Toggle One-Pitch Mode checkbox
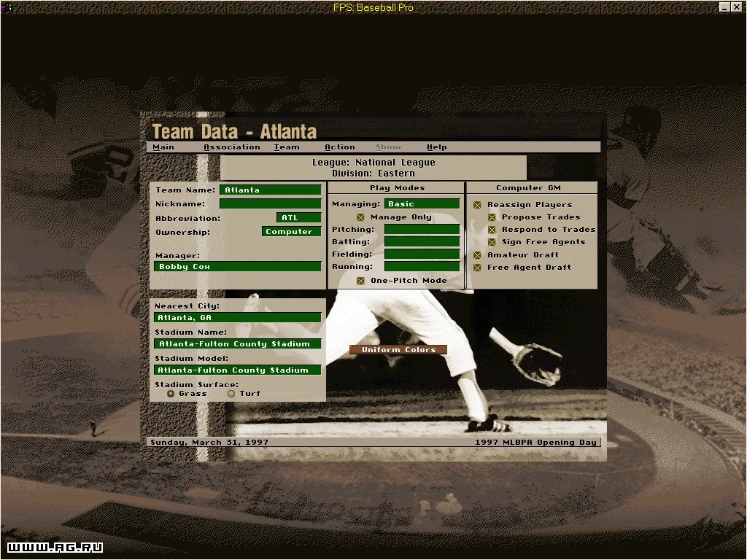The height and width of the screenshot is (560, 747). coord(360,281)
